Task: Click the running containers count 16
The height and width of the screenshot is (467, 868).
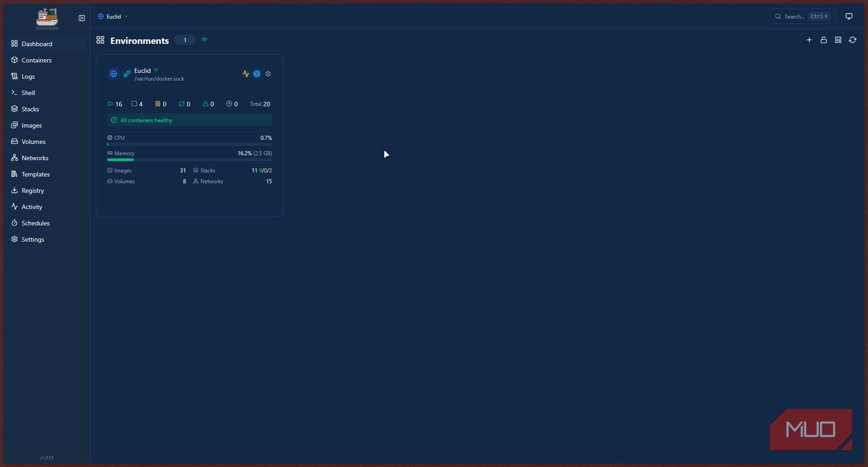Action: pos(115,104)
